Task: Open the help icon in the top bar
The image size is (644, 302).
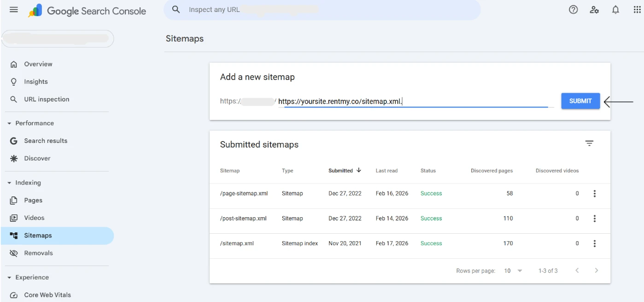Action: (573, 9)
